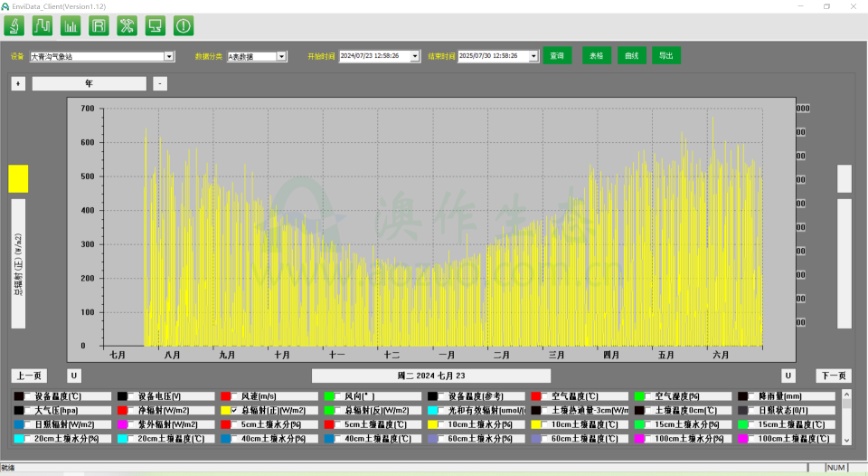Toggle the 日照辐射(W/m2) checkbox

click(28, 424)
